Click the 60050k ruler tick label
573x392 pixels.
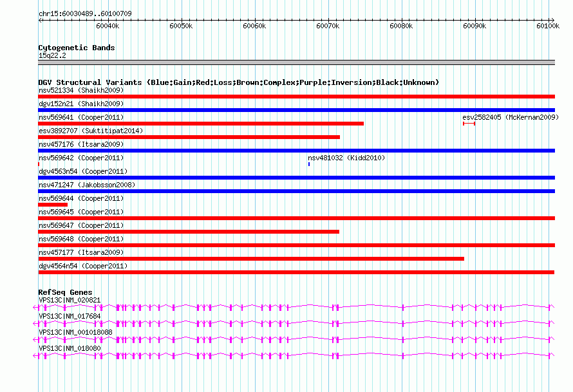tap(181, 26)
